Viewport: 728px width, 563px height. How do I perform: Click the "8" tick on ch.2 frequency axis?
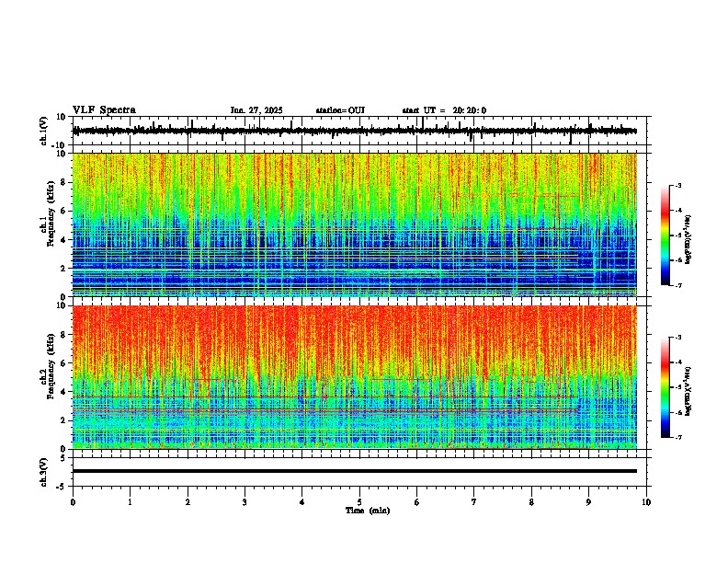point(63,335)
